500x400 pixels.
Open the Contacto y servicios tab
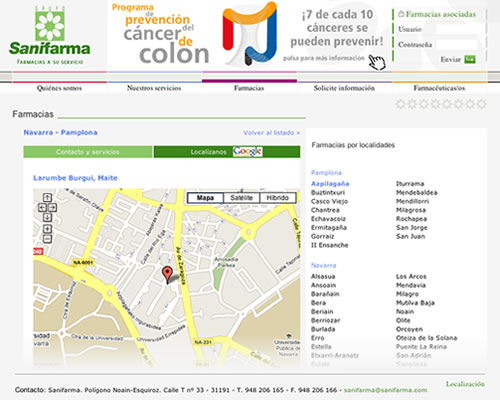click(x=88, y=152)
